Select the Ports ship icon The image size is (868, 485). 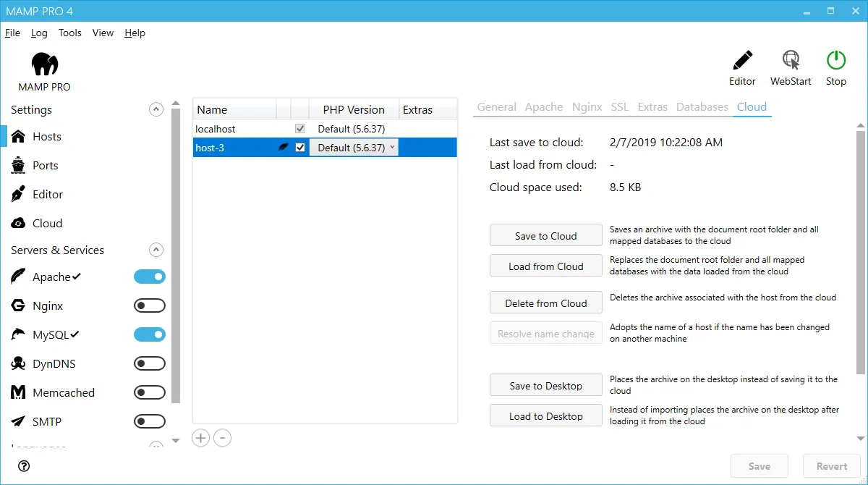pyautogui.click(x=19, y=165)
